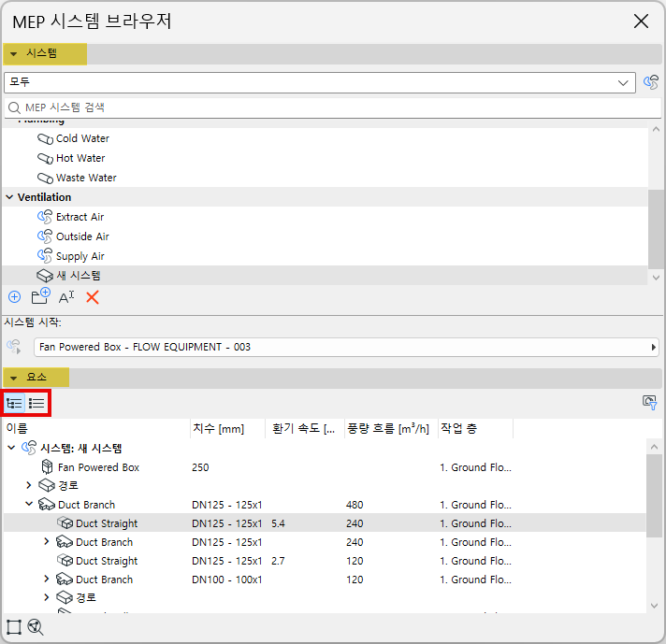666x644 pixels.
Task: Select the Waste Water system
Action: click(x=325, y=178)
